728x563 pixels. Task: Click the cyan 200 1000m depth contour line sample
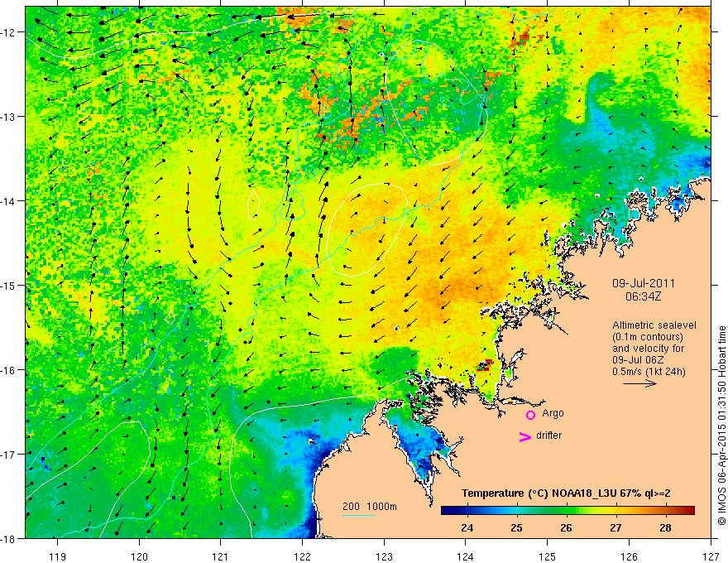tap(359, 515)
